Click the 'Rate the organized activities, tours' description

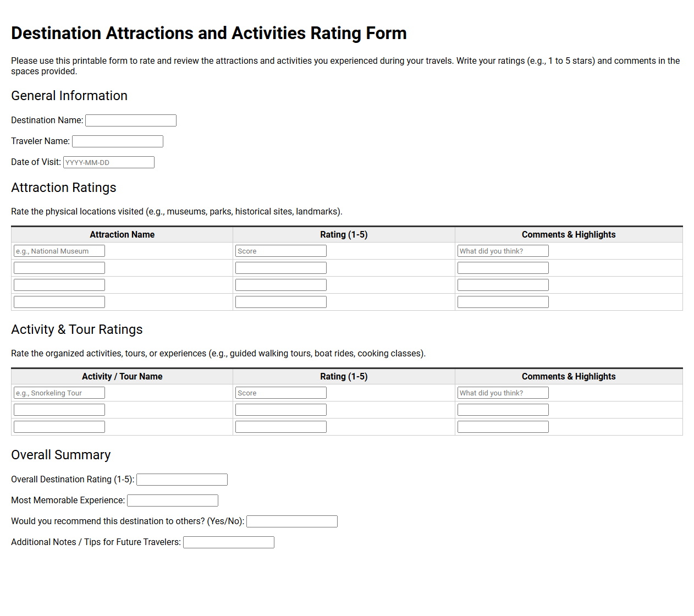tap(218, 354)
